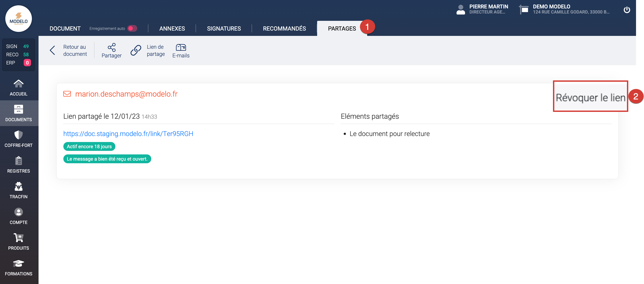
Task: Toggle Enregistrement auto switch
Action: (132, 29)
